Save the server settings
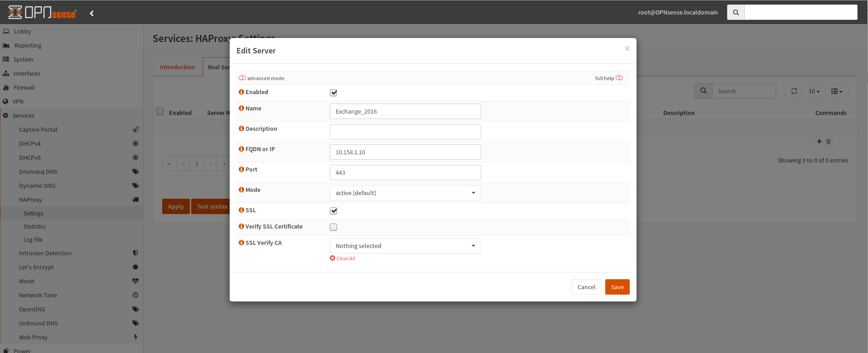 [617, 287]
